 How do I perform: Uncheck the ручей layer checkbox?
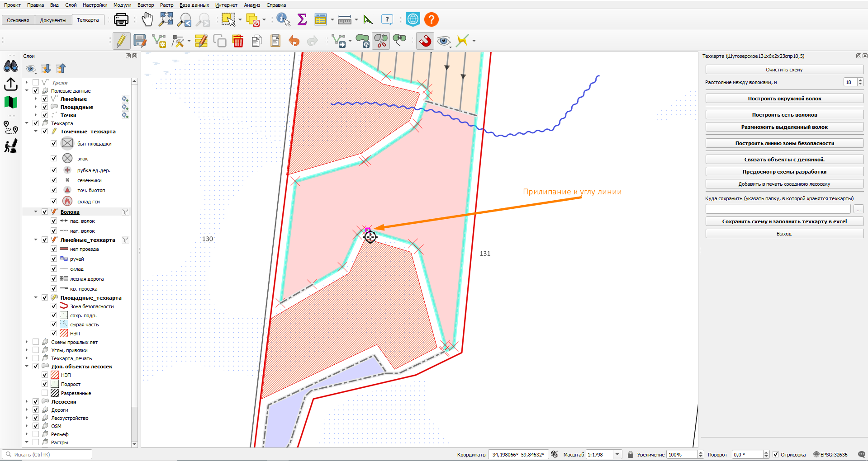coord(54,259)
